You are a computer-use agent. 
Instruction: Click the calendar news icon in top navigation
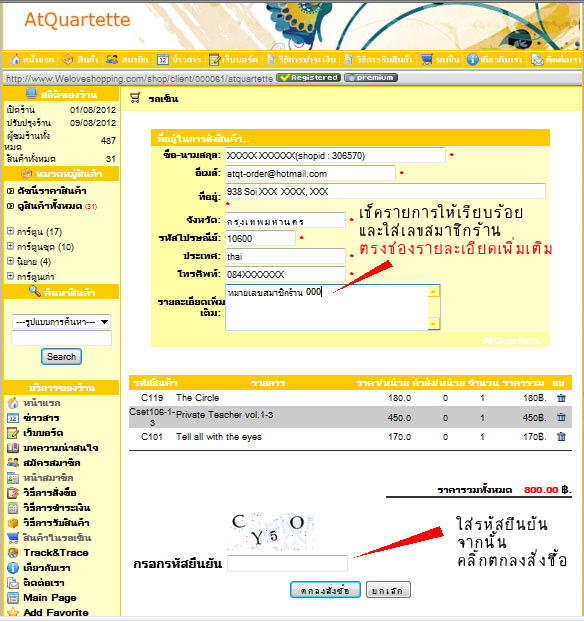163,60
